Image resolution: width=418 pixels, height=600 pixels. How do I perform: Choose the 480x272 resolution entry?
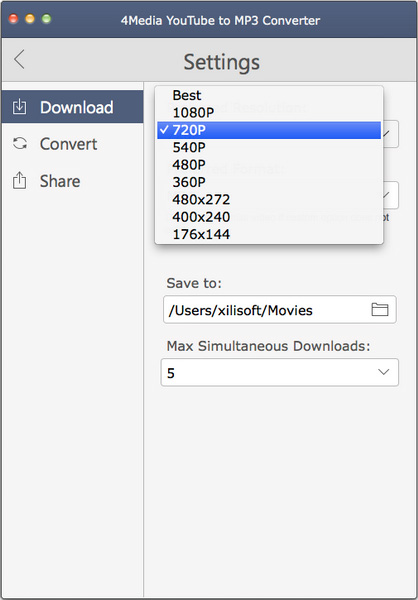[x=269, y=199]
